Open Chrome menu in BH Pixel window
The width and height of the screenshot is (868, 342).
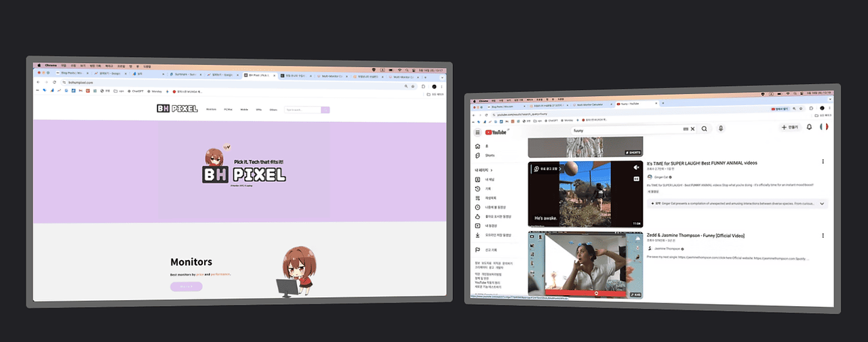click(443, 87)
